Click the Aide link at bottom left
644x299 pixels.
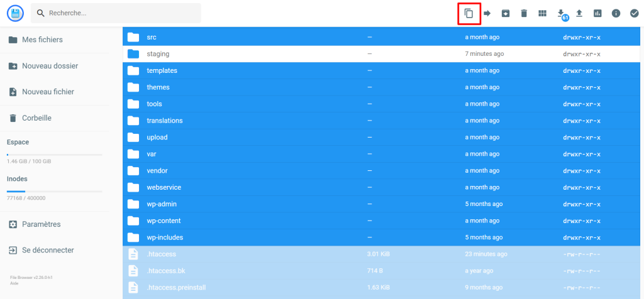(14, 284)
